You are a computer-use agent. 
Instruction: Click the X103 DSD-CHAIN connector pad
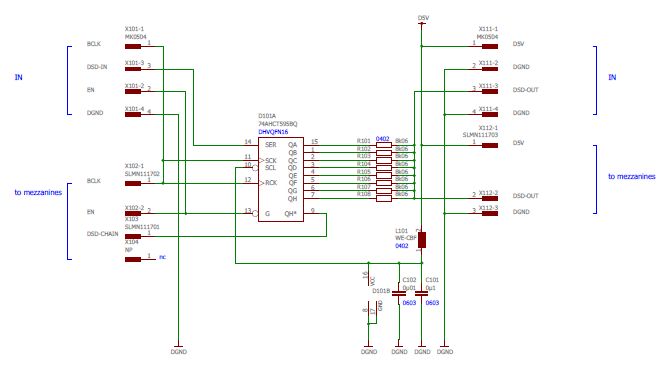[x=133, y=236]
